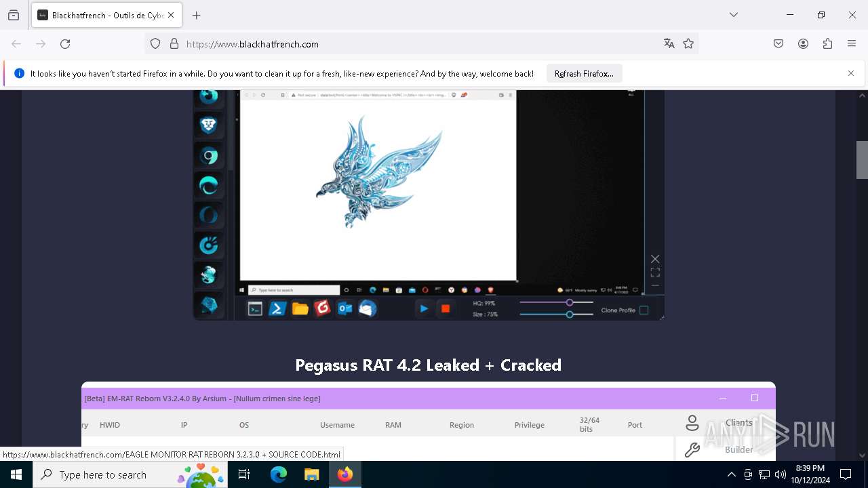
Task: Open the Windows Start menu
Action: (x=16, y=474)
